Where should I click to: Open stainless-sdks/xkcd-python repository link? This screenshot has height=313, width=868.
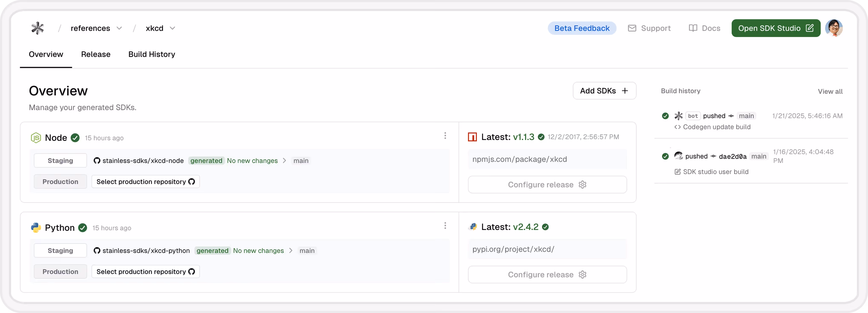pos(146,251)
